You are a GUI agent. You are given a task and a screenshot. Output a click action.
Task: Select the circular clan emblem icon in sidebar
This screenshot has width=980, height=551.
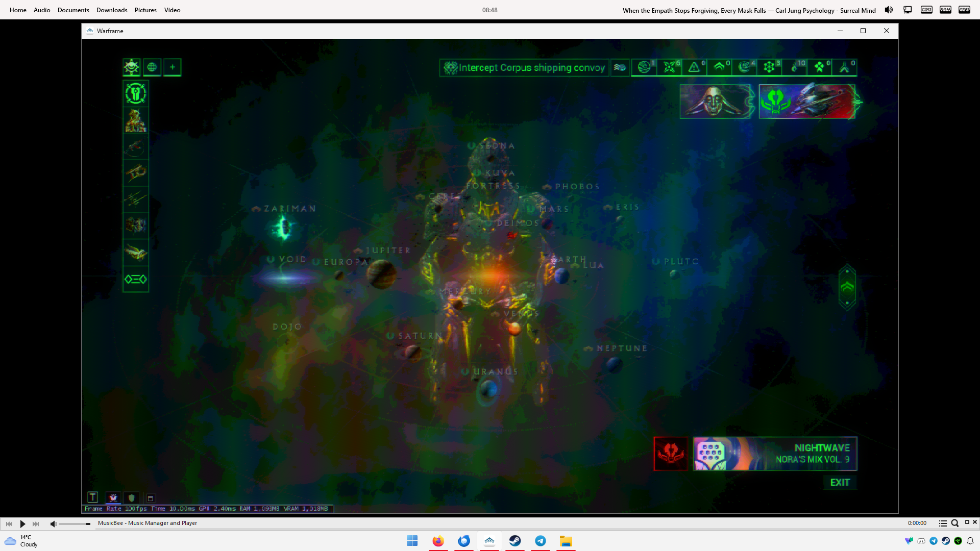coord(136,93)
